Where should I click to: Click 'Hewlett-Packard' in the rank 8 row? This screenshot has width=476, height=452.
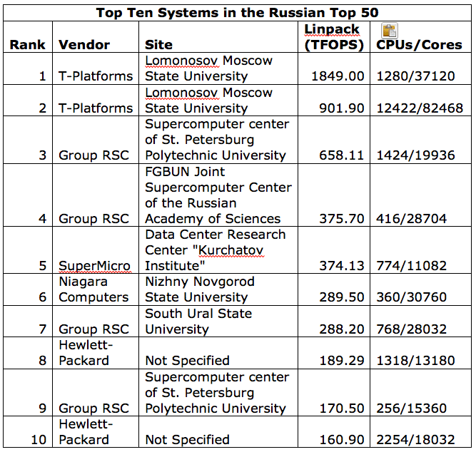click(x=86, y=353)
